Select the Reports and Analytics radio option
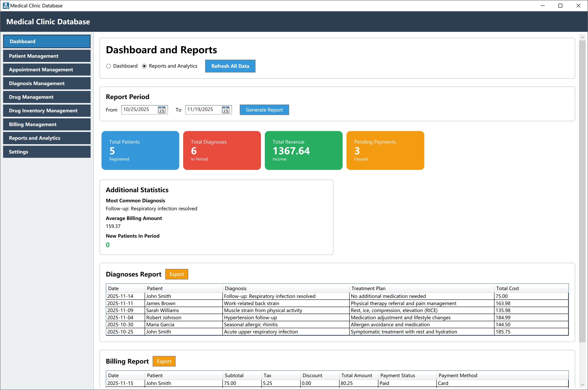The height and width of the screenshot is (390, 588). tap(144, 66)
